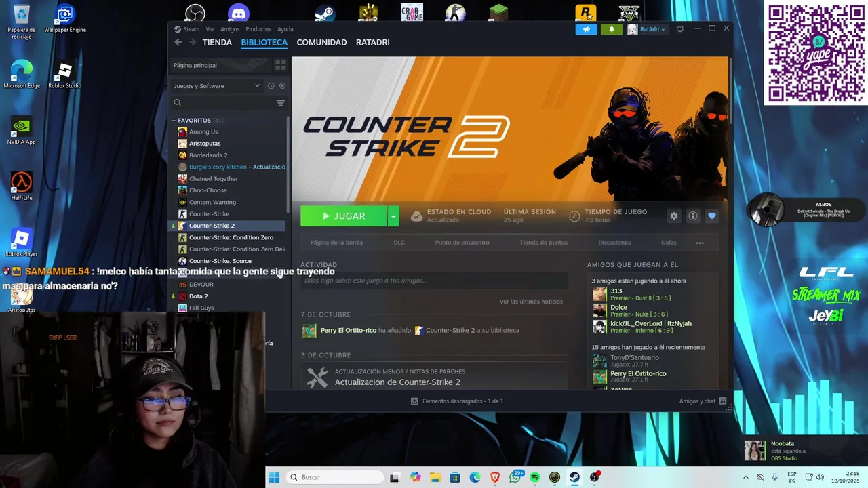Open Roblox Studio desktop icon
The image size is (868, 488).
pyautogui.click(x=64, y=75)
